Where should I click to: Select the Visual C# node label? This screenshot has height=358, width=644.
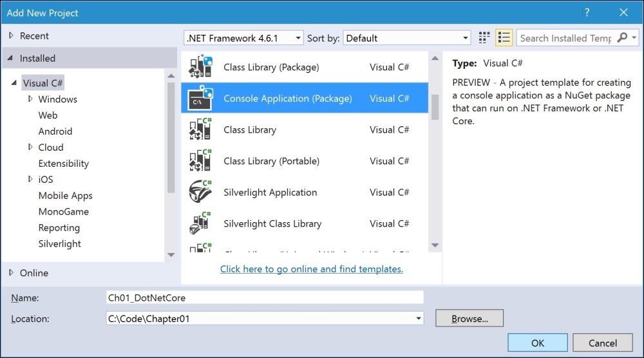point(43,83)
